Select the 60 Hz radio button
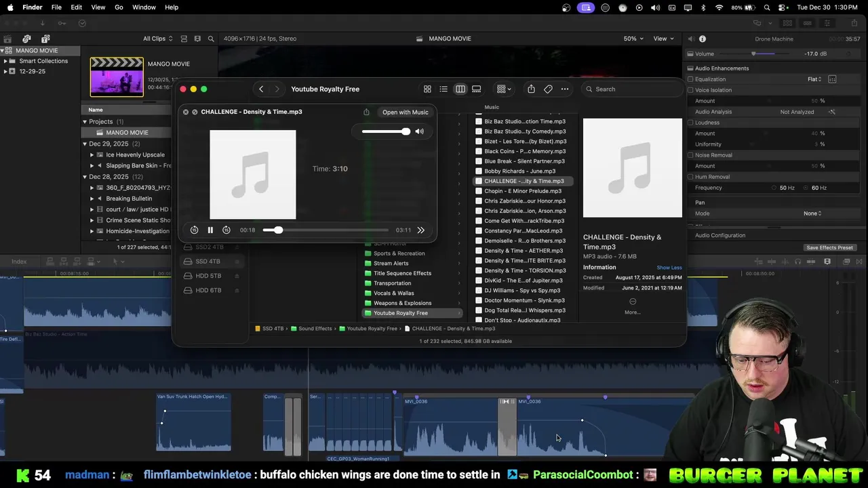This screenshot has width=868, height=488. pyautogui.click(x=806, y=188)
